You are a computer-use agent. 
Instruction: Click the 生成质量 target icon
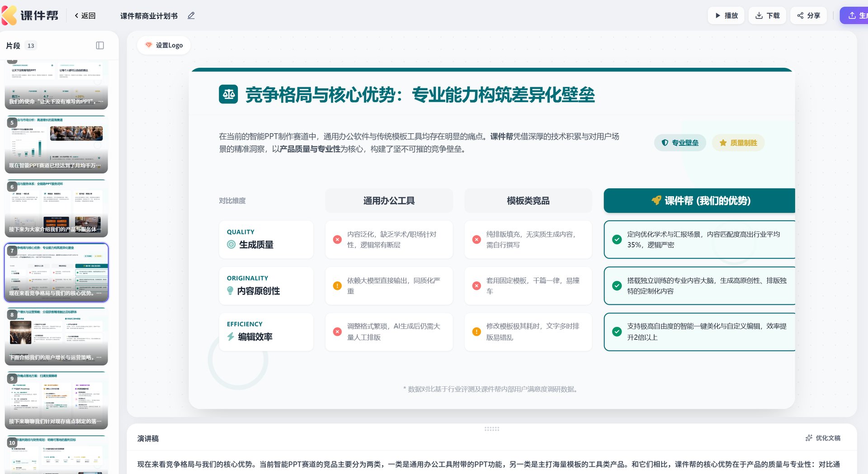point(231,245)
